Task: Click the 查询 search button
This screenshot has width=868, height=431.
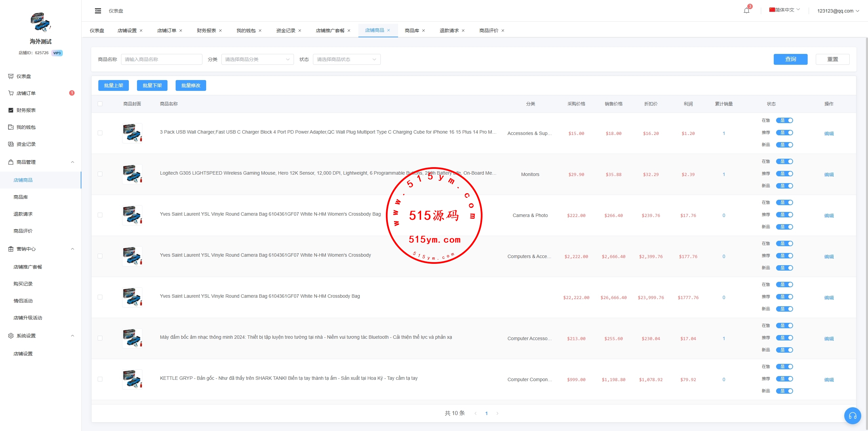Action: (790, 59)
